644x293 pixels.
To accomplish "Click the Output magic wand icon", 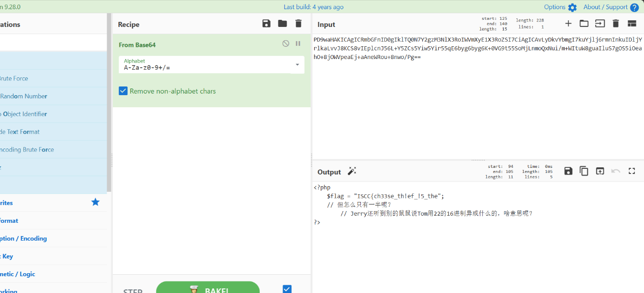I will point(352,171).
